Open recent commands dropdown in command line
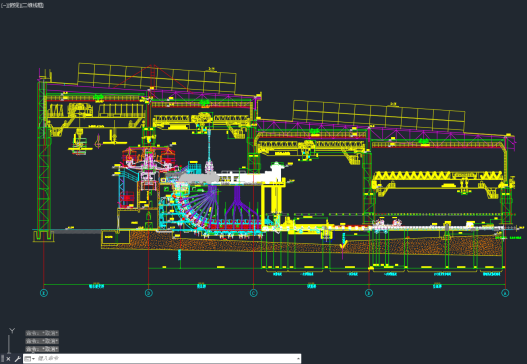527x364 pixels. 30,359
